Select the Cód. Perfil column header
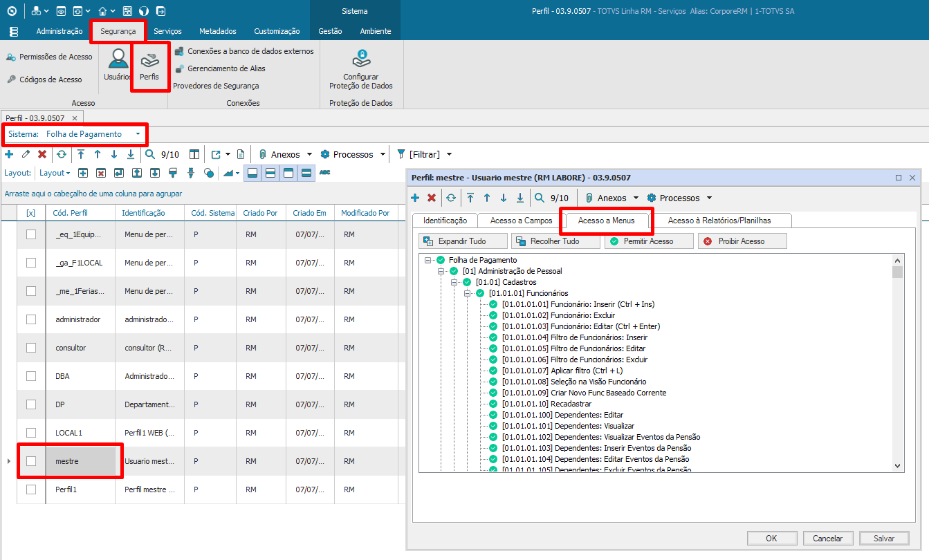 pyautogui.click(x=80, y=213)
